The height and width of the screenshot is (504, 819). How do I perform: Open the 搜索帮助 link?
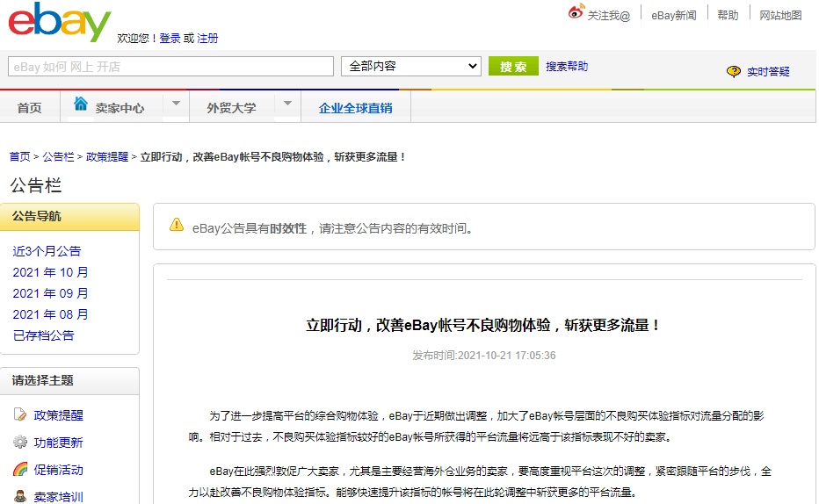tap(567, 66)
